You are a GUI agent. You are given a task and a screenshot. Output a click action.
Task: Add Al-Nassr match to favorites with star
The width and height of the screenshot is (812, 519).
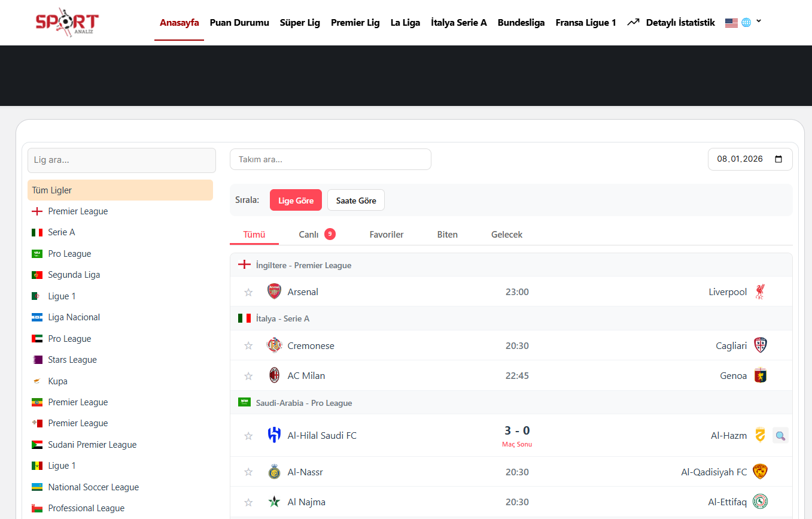pyautogui.click(x=248, y=472)
